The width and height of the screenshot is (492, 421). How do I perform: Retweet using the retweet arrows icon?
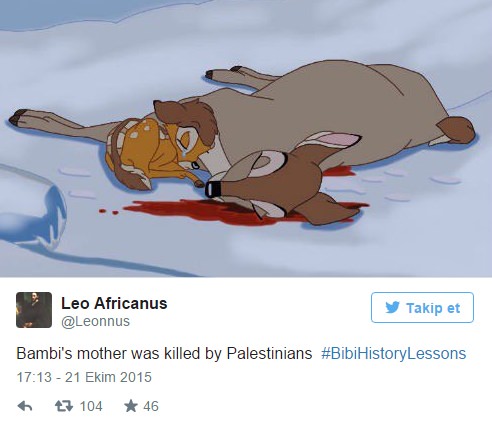pyautogui.click(x=64, y=406)
